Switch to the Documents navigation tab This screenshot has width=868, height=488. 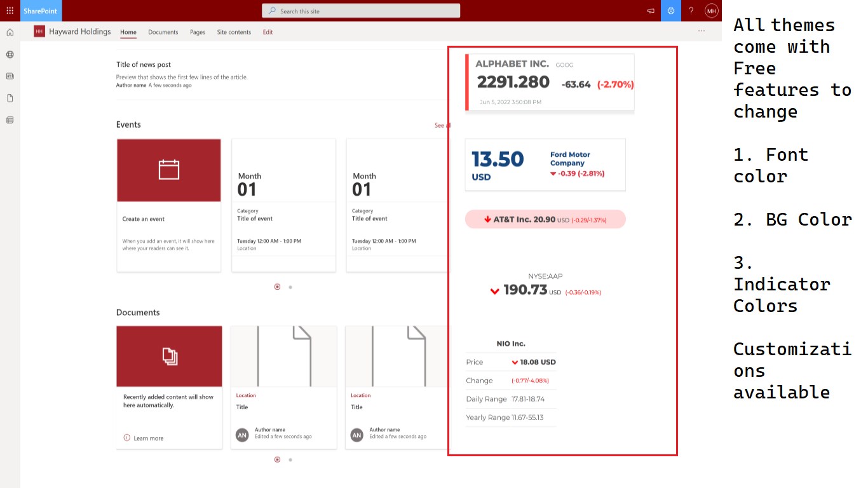click(x=163, y=32)
